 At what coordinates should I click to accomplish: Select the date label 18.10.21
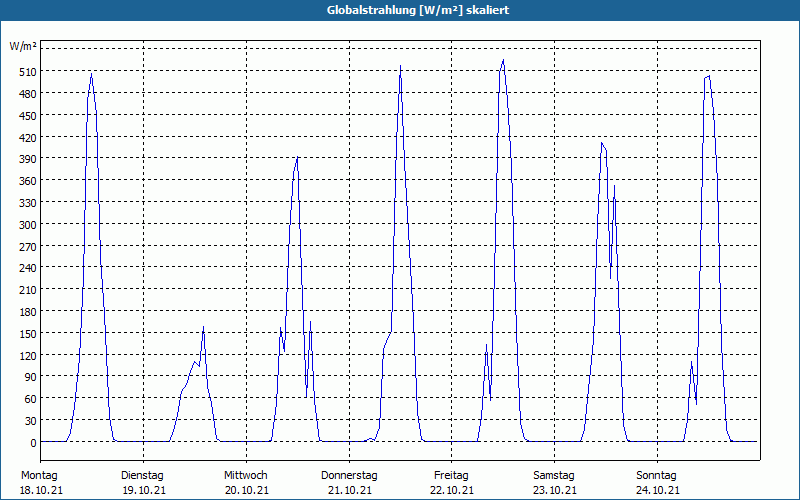point(41,490)
